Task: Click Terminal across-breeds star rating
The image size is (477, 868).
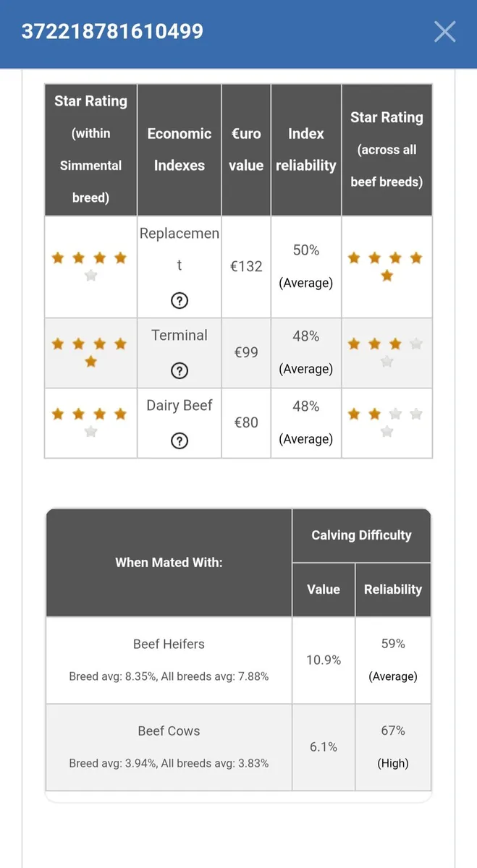Action: coord(386,352)
